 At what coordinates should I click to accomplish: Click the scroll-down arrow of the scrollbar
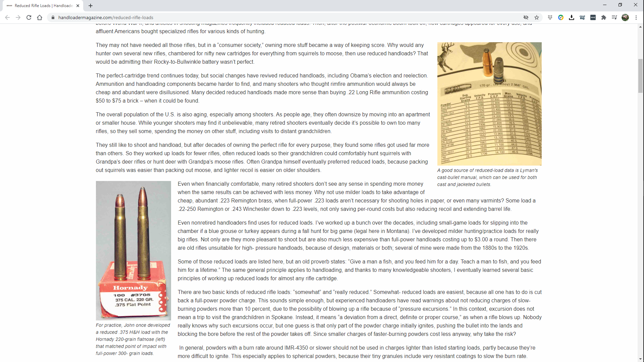(x=641, y=359)
